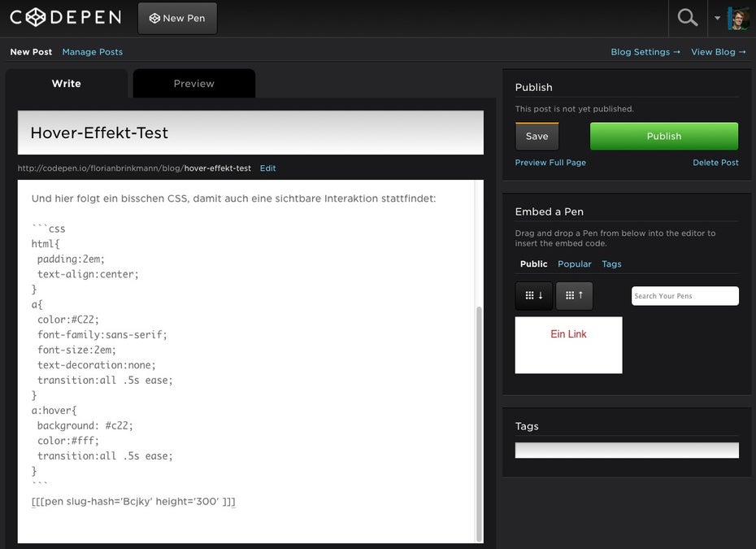Click the 'text-decoration:none;' line

97,365
